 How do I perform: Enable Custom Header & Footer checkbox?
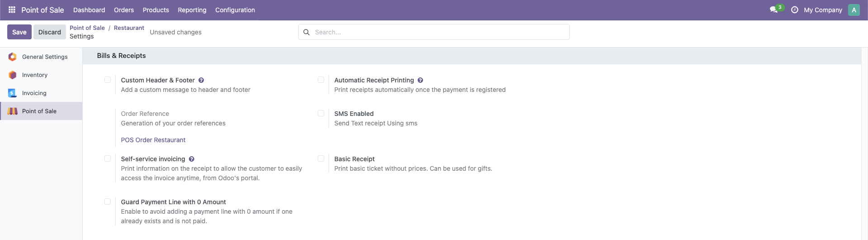(108, 80)
